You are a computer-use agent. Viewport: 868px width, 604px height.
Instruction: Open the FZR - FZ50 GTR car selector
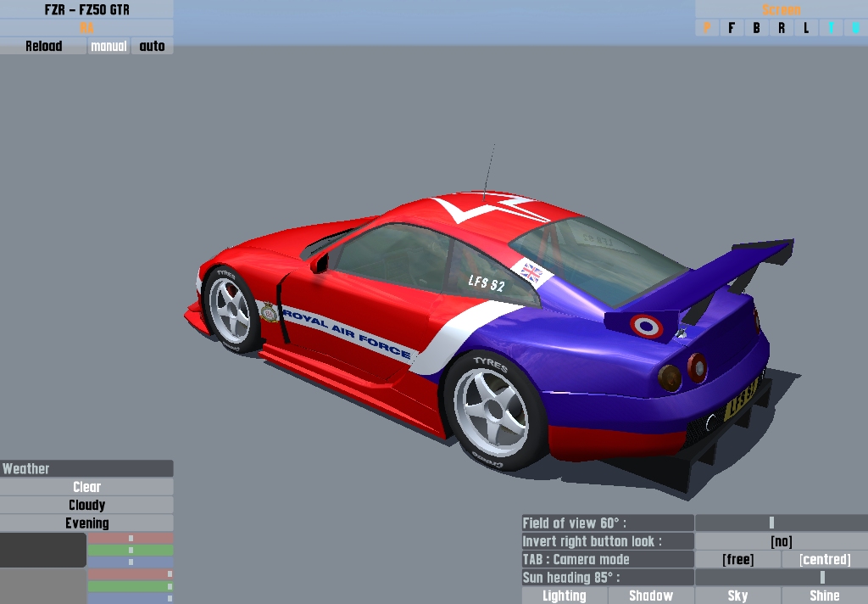86,9
